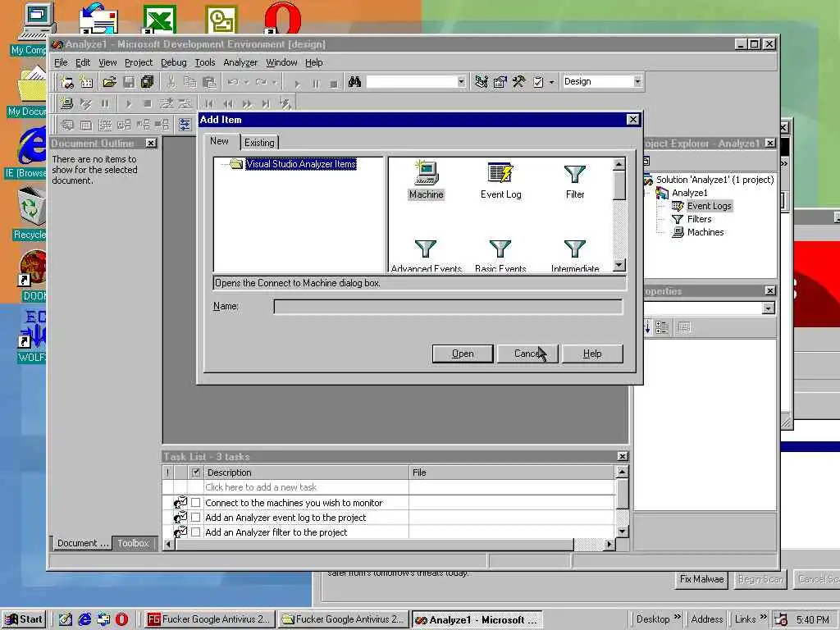Image resolution: width=840 pixels, height=630 pixels.
Task: Switch to the Existing tab
Action: click(x=259, y=143)
